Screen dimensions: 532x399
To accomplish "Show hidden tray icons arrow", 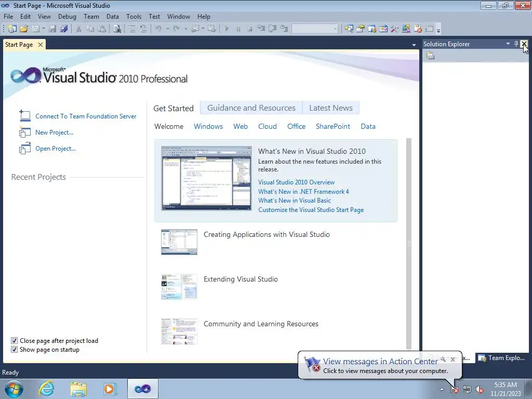I will [442, 389].
